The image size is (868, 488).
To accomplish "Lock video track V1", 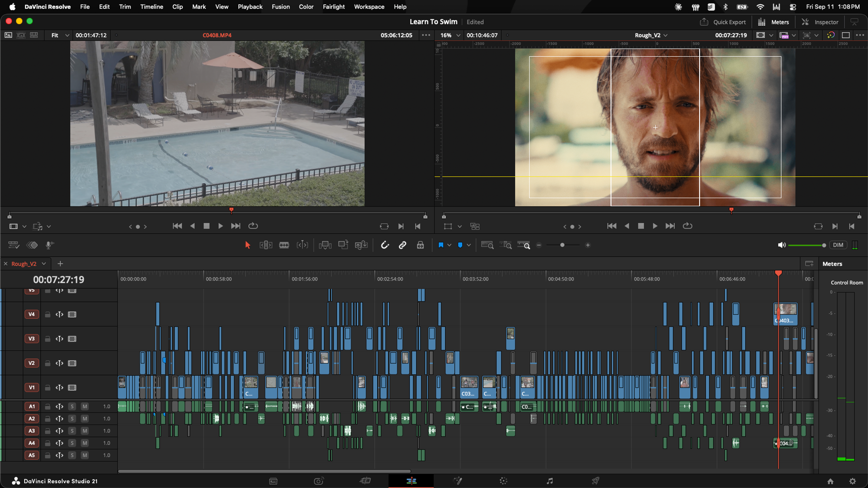I will coord(47,388).
